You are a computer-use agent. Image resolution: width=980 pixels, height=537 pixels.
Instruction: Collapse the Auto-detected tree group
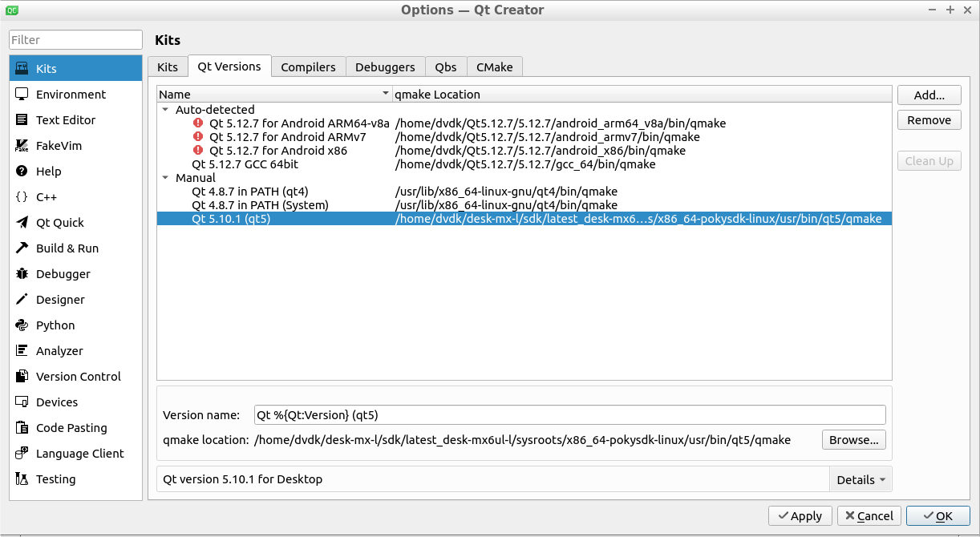tap(165, 110)
